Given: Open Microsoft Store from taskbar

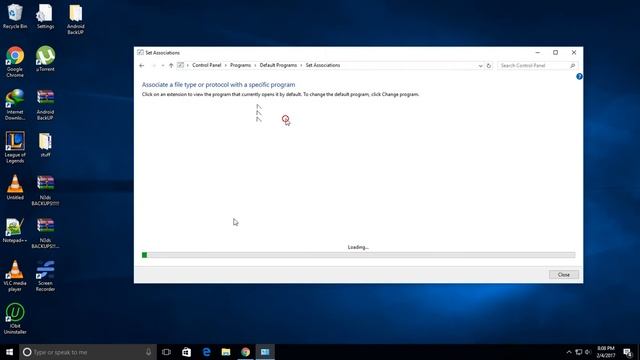Looking at the screenshot, I should [x=186, y=352].
